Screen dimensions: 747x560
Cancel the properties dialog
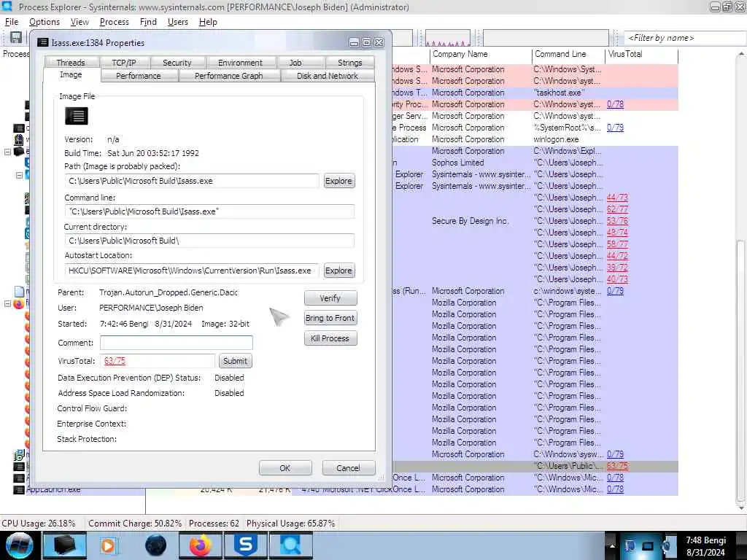348,468
